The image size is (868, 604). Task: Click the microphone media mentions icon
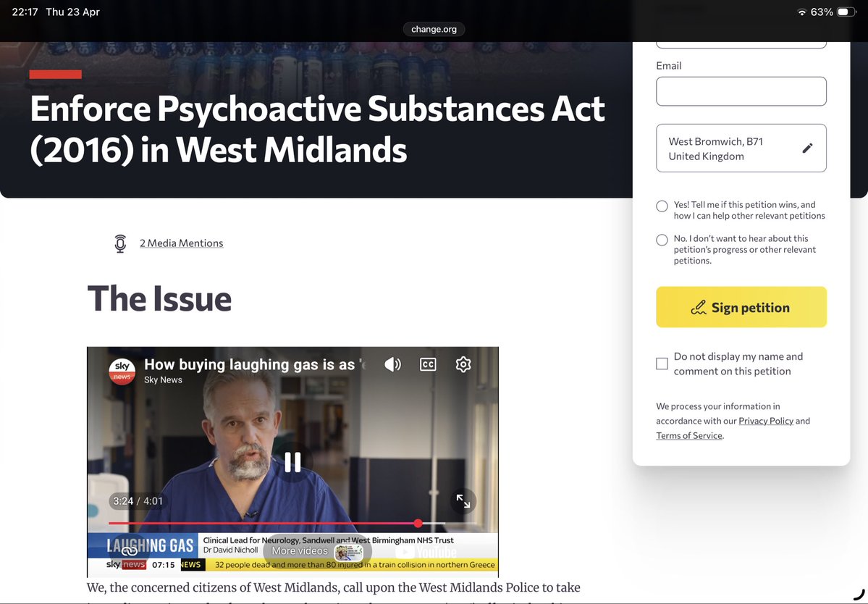120,243
